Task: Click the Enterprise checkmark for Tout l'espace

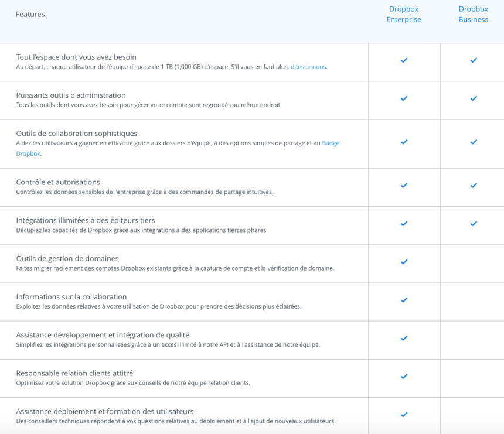Action: [x=404, y=60]
